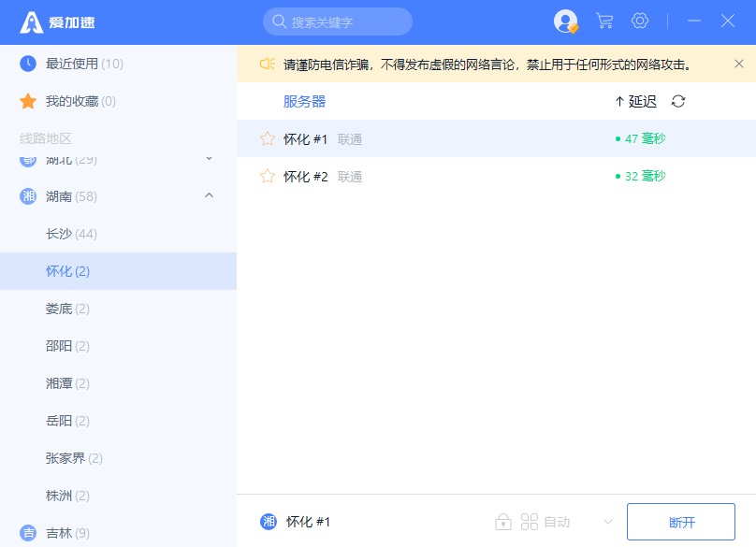Select 怀化 (2) city
This screenshot has width=756, height=547.
point(118,271)
